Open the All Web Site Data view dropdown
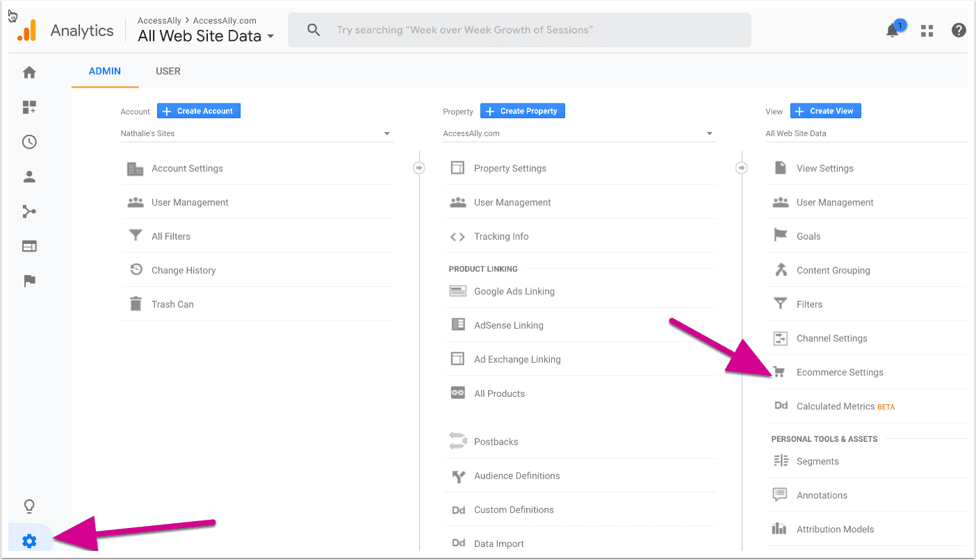The image size is (976, 560). point(866,133)
